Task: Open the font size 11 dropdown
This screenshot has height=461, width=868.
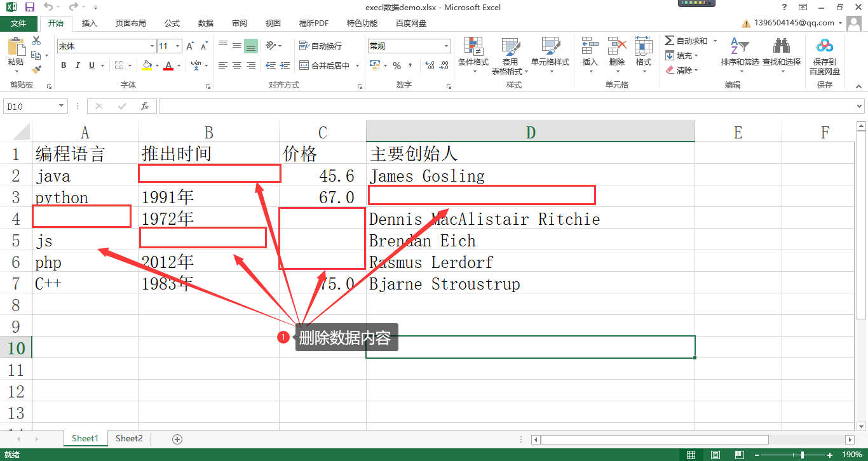Action: pos(178,46)
